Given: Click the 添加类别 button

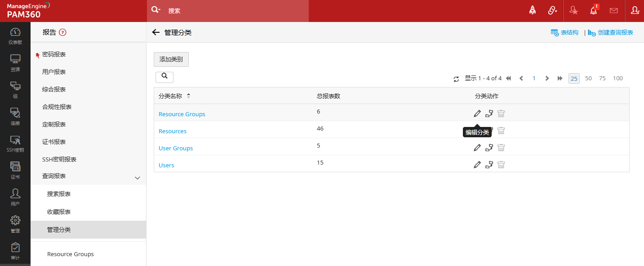Looking at the screenshot, I should (x=171, y=59).
